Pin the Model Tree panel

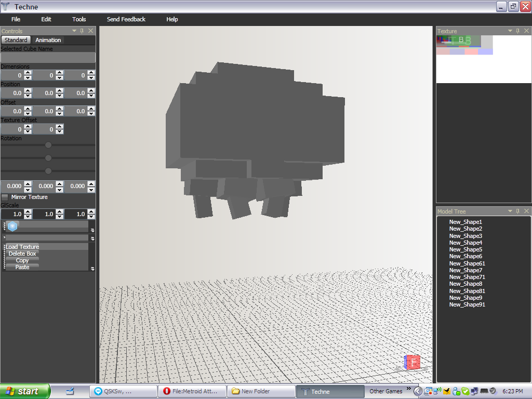pyautogui.click(x=518, y=211)
